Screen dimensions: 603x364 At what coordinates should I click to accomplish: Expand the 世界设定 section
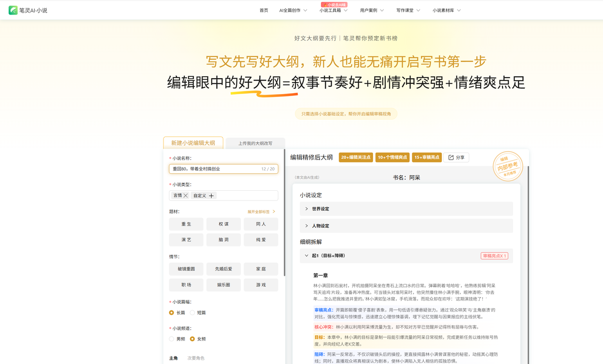pyautogui.click(x=407, y=209)
